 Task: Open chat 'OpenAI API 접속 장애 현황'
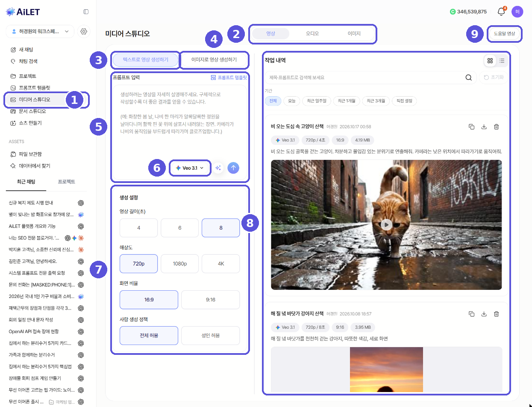(34, 331)
